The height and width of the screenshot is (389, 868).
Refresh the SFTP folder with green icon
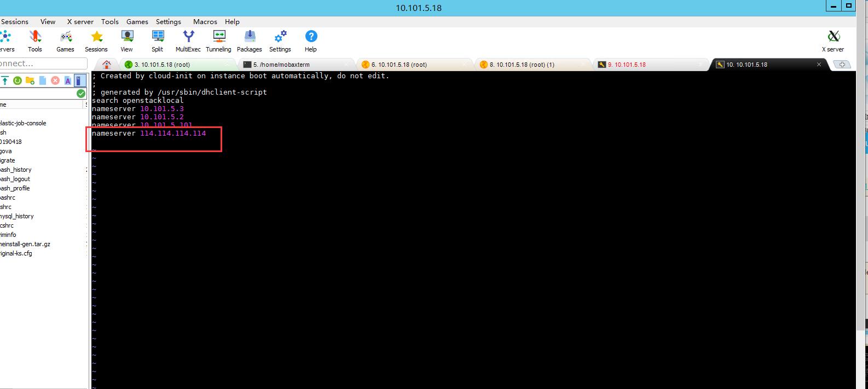[x=18, y=80]
